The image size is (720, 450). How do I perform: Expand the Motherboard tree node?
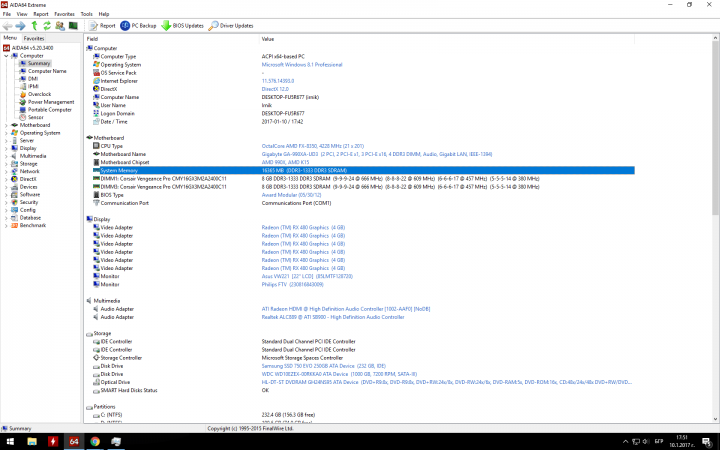6,125
